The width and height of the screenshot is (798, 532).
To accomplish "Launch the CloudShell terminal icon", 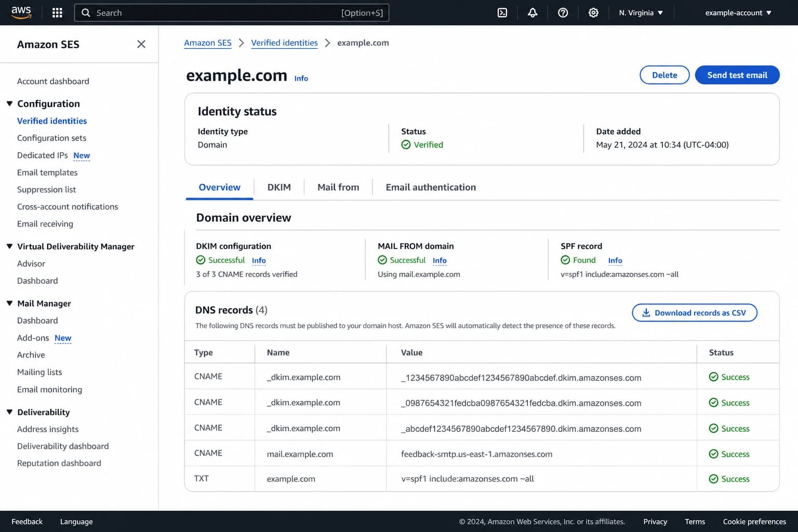I will (x=502, y=12).
